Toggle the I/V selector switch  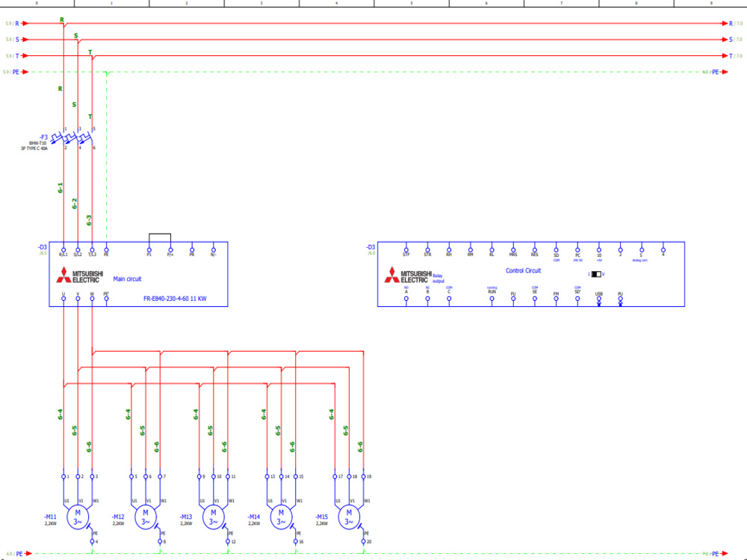click(x=595, y=274)
